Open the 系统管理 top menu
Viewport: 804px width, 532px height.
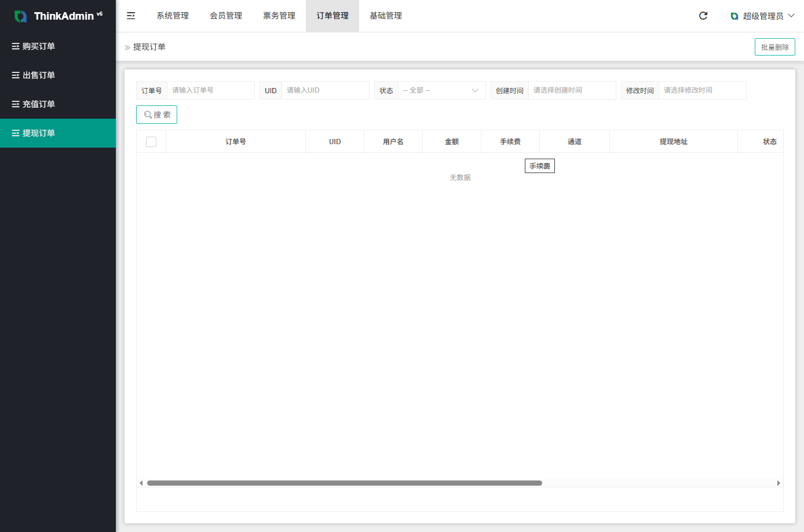pos(173,16)
